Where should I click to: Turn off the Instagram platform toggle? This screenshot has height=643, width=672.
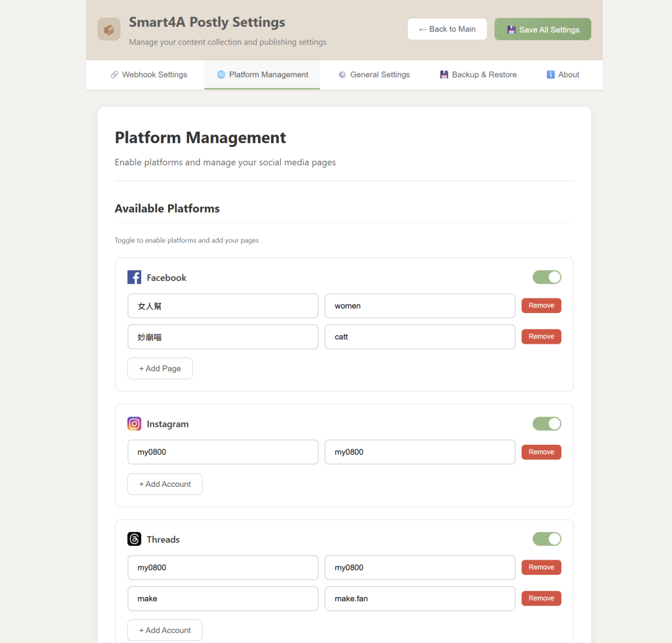[x=547, y=424]
